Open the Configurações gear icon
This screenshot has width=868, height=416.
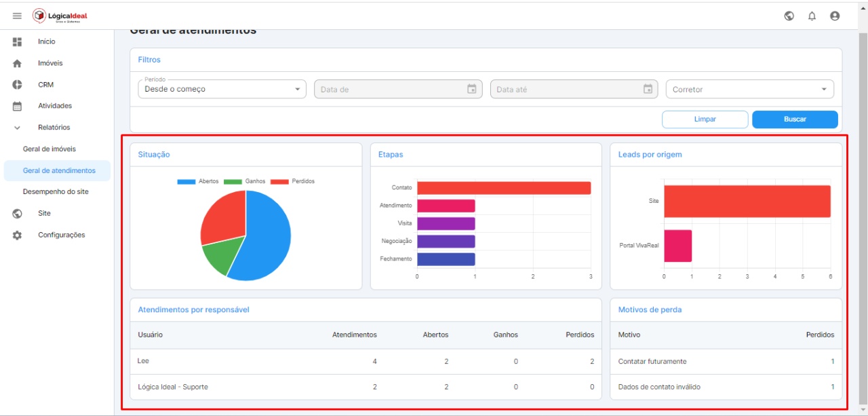click(x=18, y=235)
